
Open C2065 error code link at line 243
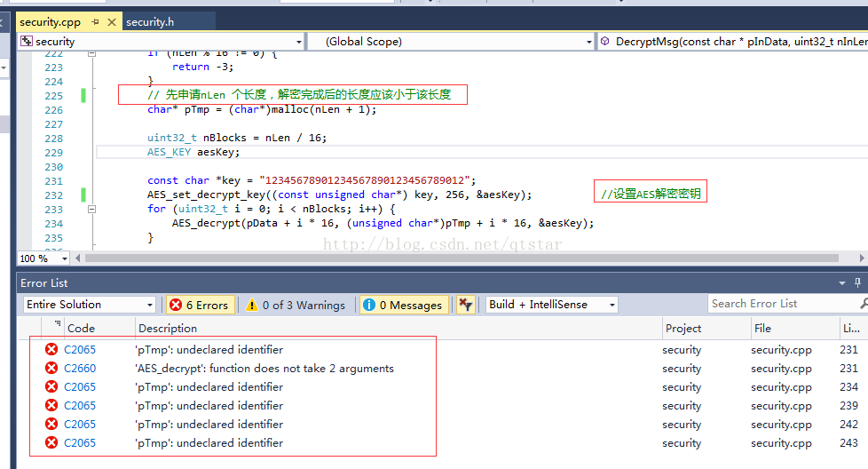pos(80,443)
